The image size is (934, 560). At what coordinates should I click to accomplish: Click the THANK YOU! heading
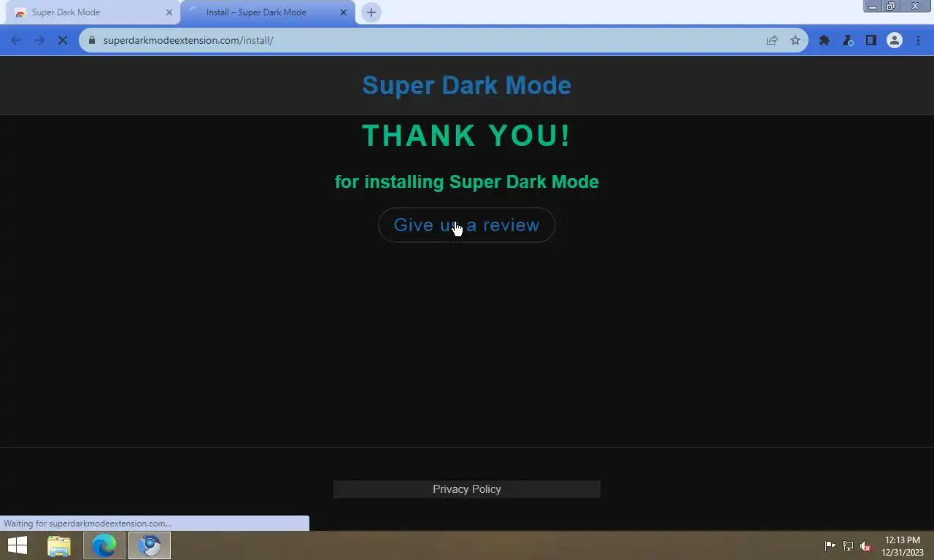pos(467,136)
